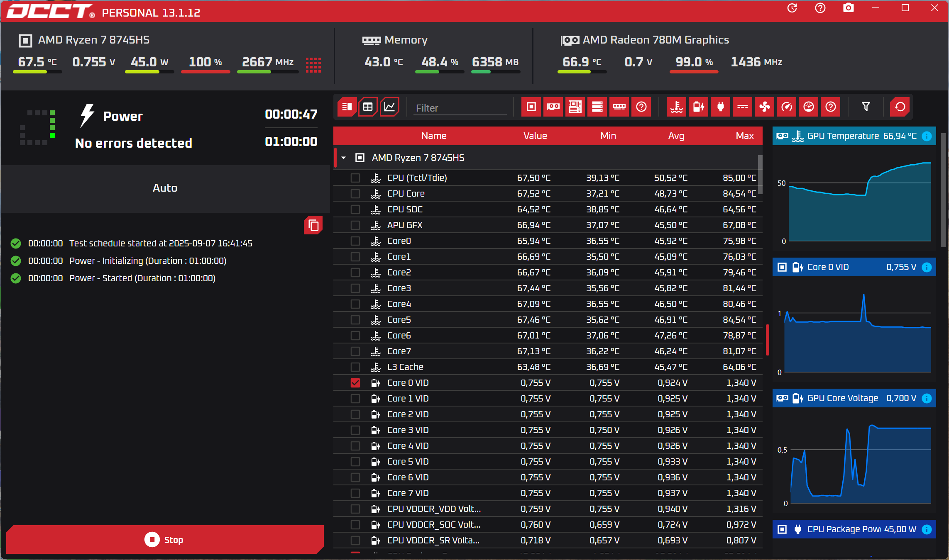Click the fan sensor filter icon
Viewport: 949px width, 560px height.
coord(764,107)
